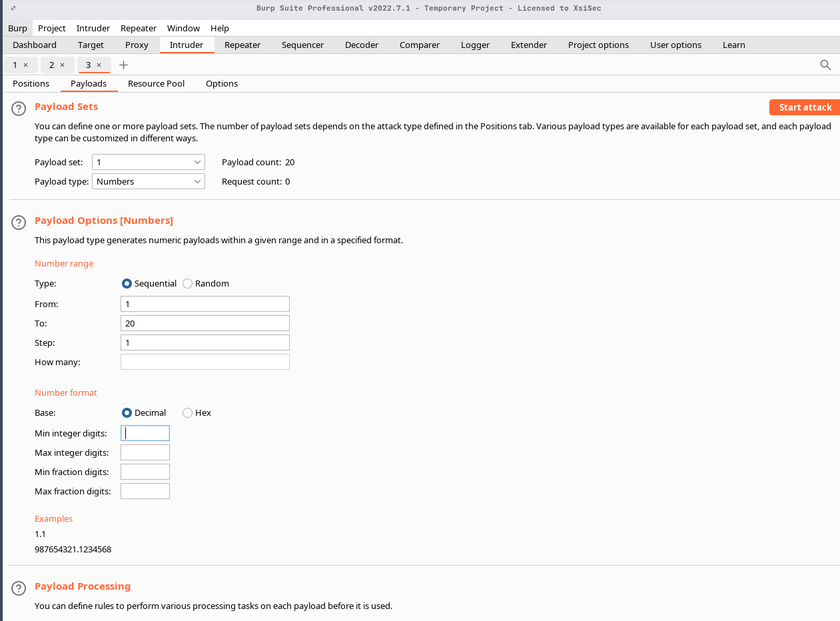Close Intruder tab 1 with x
The width and height of the screenshot is (840, 621).
pos(25,65)
